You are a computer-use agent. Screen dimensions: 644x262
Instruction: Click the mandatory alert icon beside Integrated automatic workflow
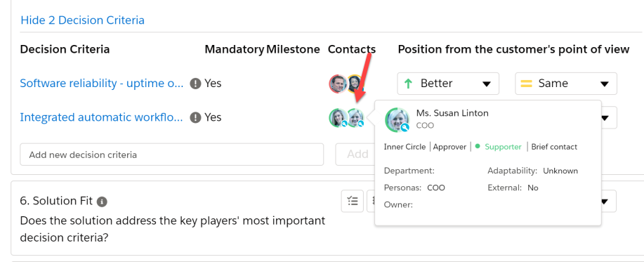click(195, 117)
